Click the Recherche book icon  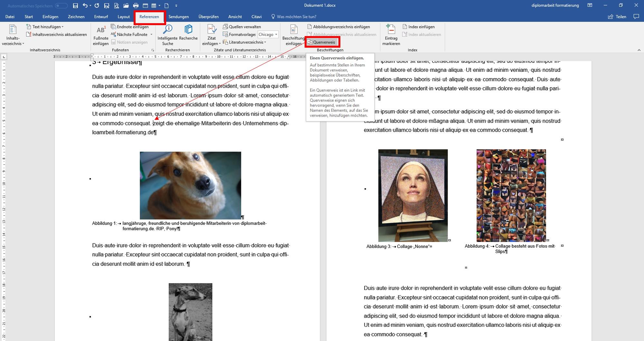188,30
